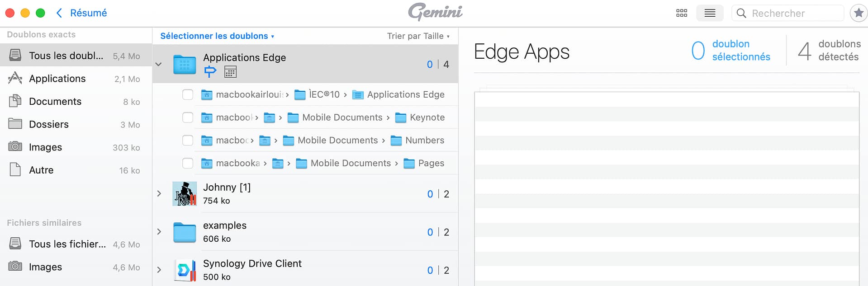Switch to list view icon
This screenshot has width=868, height=286.
[x=710, y=13]
